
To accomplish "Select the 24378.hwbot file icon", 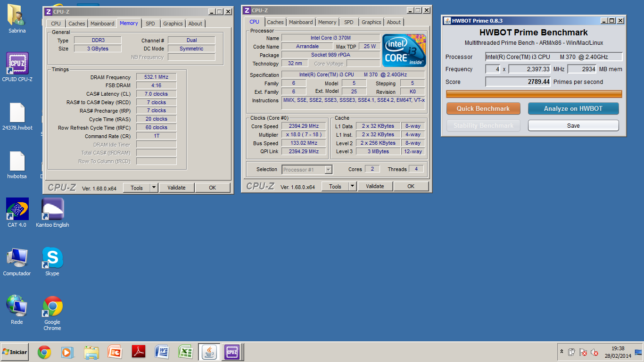I will coord(17,116).
